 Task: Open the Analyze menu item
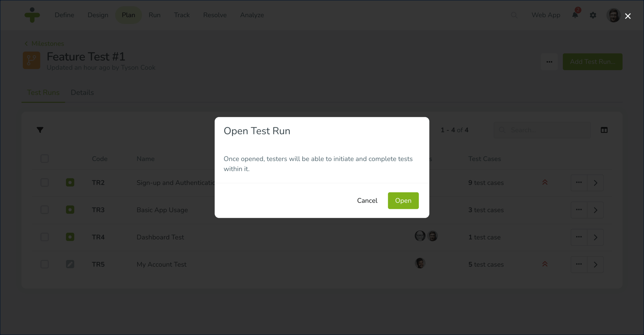point(252,15)
